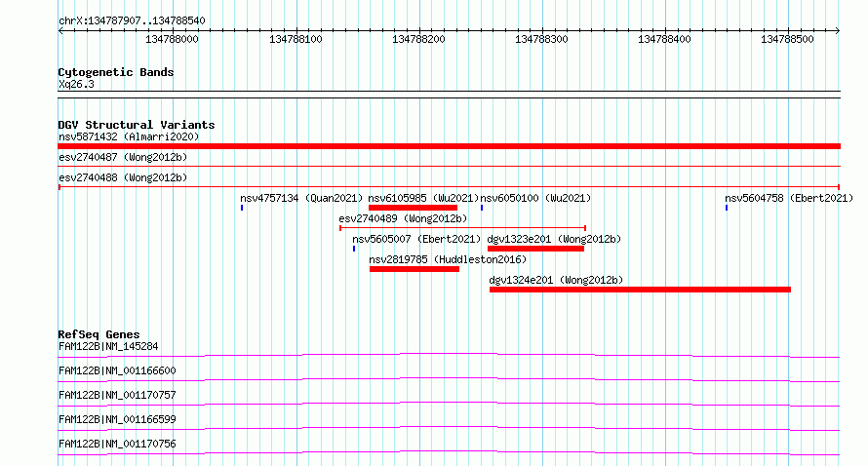Click nsv6050100 (Wu2021) label
Screen dimensions: 868x466
(x=535, y=198)
